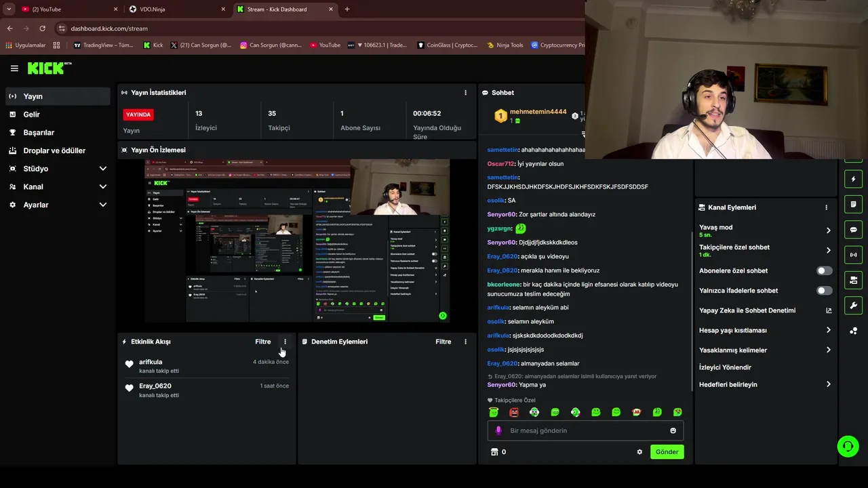Image resolution: width=868 pixels, height=488 pixels.
Task: Open the hamburger sidebar menu
Action: pos(14,68)
